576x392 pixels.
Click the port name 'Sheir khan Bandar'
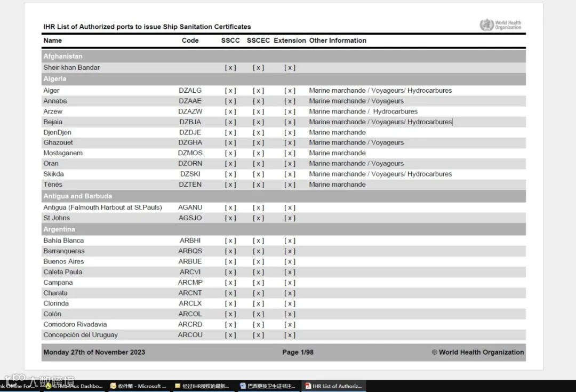coord(71,68)
